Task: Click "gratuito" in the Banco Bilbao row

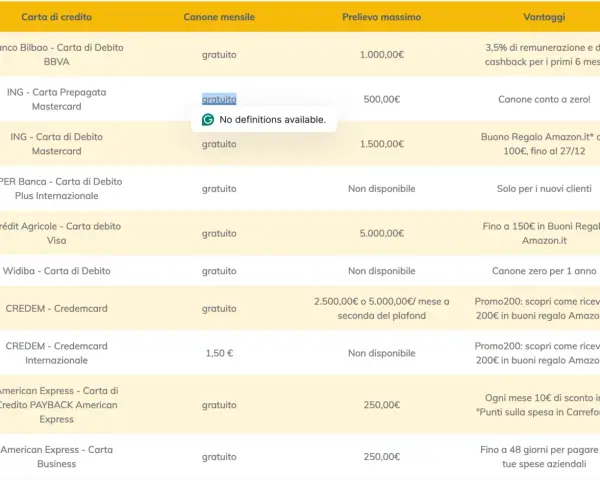Action: [219, 55]
